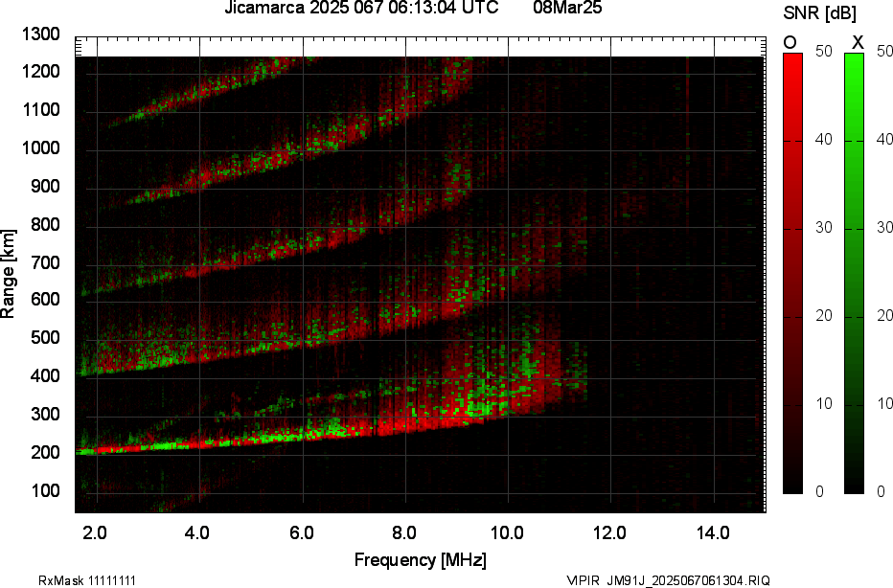Click the 1000 range tick label
The image size is (893, 588).
tap(41, 148)
